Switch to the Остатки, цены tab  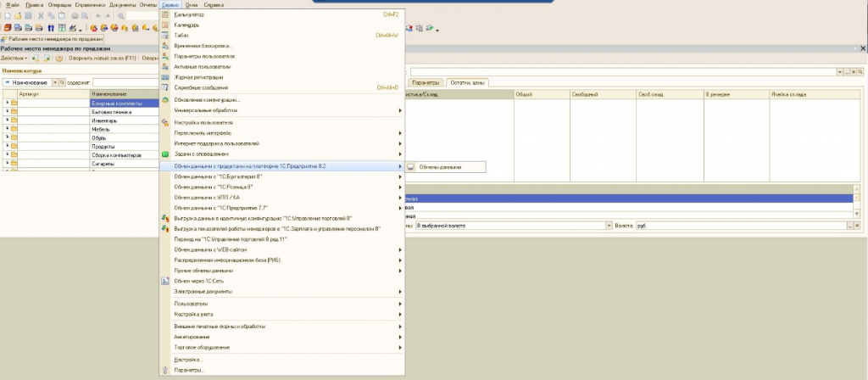tap(467, 82)
